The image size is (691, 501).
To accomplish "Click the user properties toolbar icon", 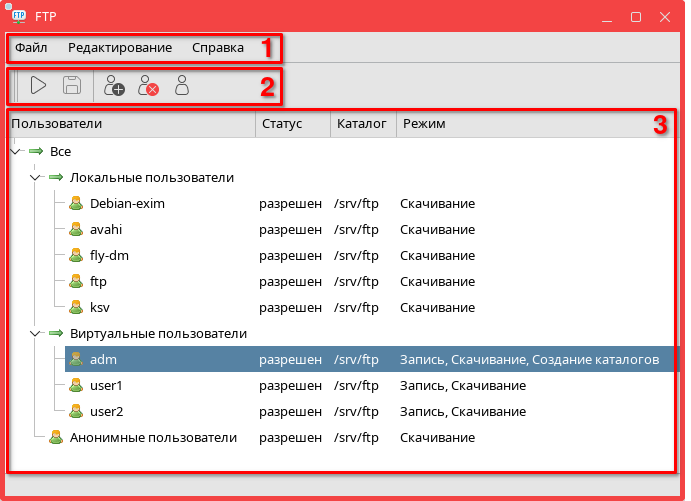I will click(182, 86).
